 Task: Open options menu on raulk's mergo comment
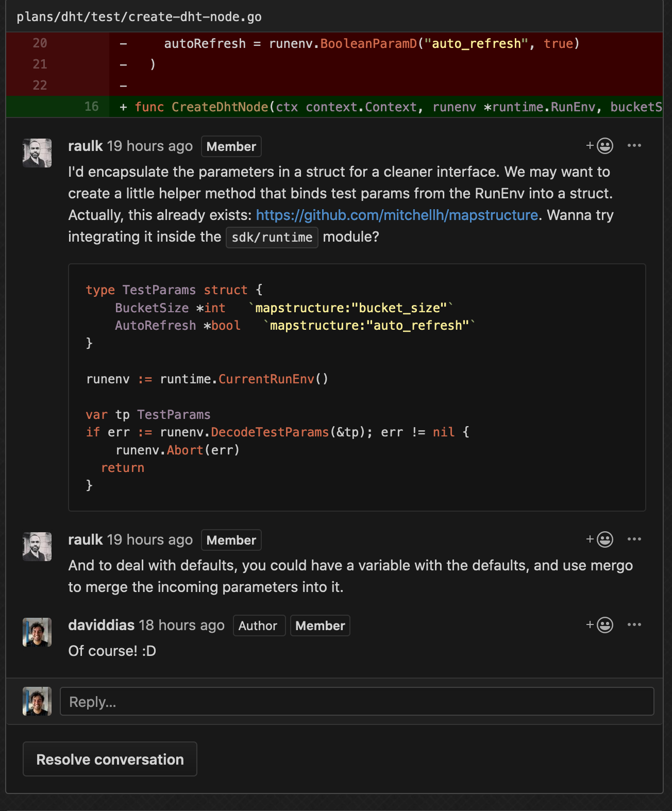[634, 539]
